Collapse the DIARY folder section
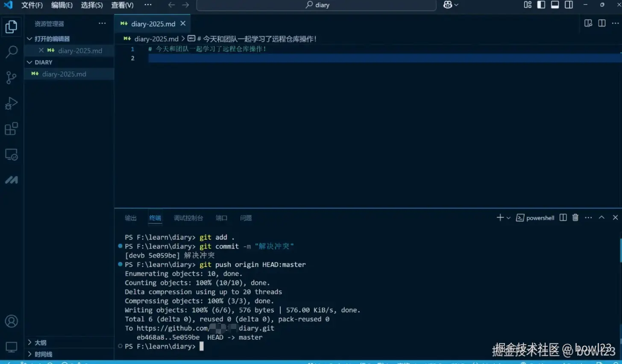622x364 pixels. (x=69, y=62)
